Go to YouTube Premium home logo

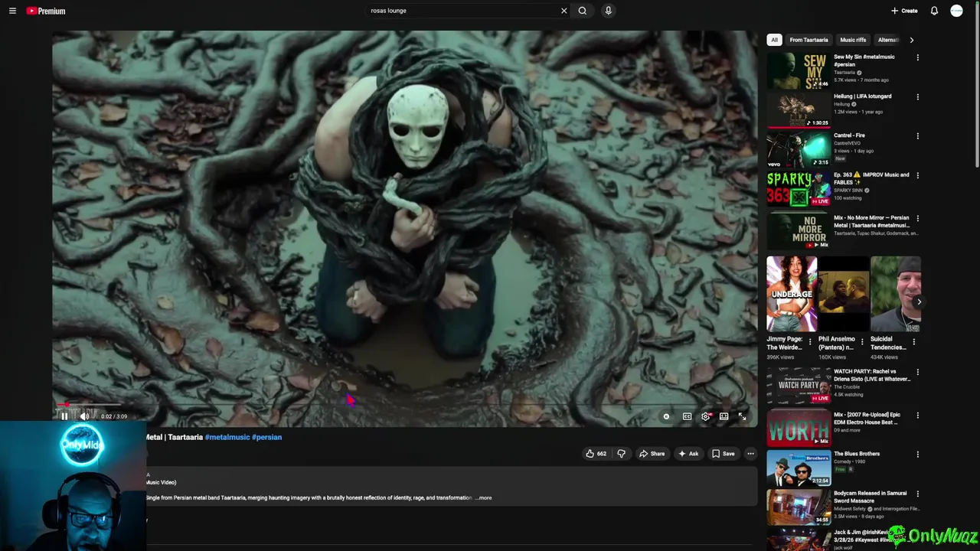tap(46, 11)
